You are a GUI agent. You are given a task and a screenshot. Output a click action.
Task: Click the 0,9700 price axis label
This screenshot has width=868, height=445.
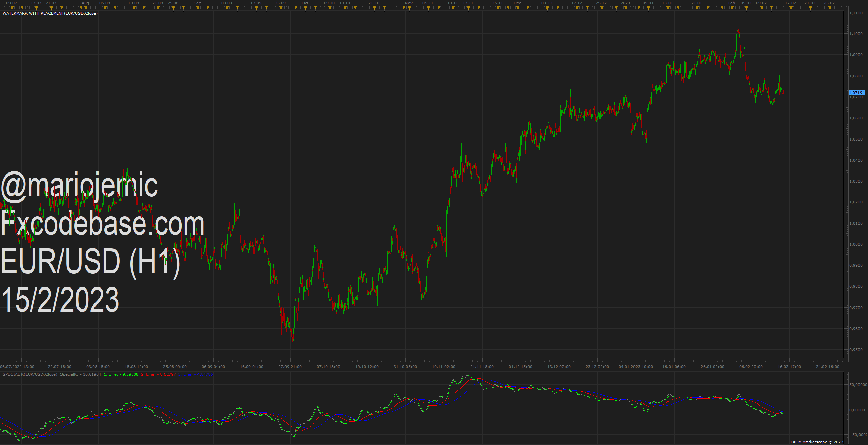pos(856,308)
